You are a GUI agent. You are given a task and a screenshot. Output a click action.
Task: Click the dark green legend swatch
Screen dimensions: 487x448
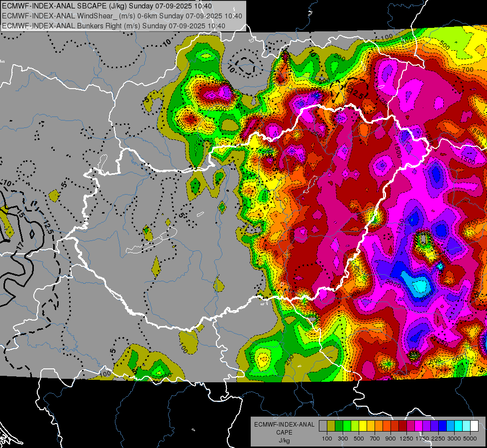click(339, 426)
